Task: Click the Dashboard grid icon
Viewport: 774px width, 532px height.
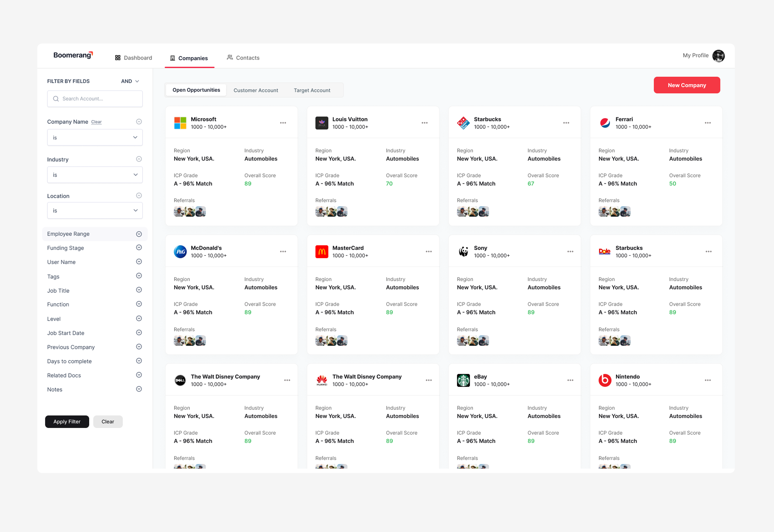Action: 118,58
